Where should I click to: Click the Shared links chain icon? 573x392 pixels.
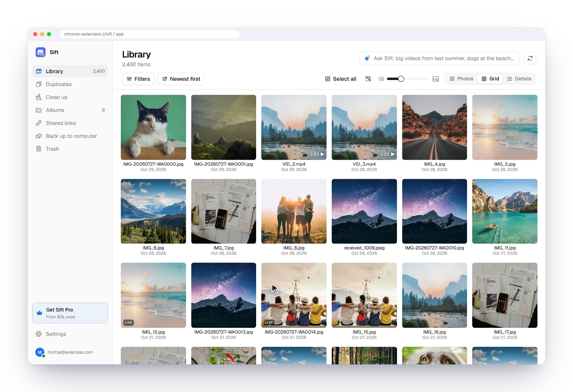pyautogui.click(x=39, y=123)
